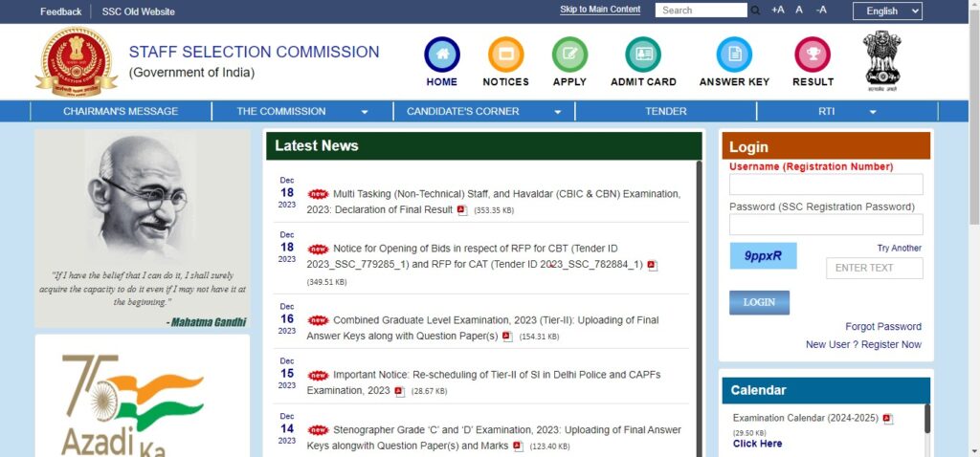Click Try Another captcha link
This screenshot has height=457, width=980.
[899, 248]
